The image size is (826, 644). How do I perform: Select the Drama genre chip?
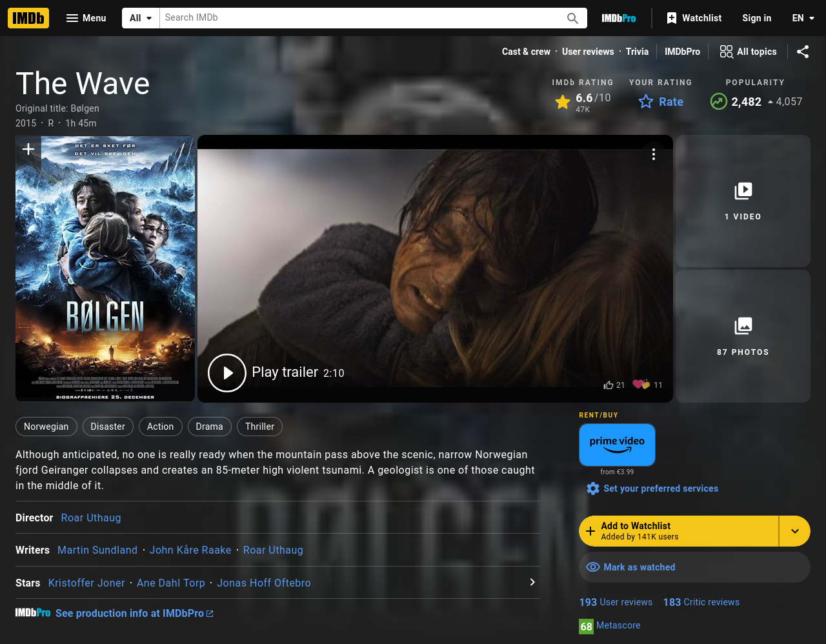click(x=209, y=427)
